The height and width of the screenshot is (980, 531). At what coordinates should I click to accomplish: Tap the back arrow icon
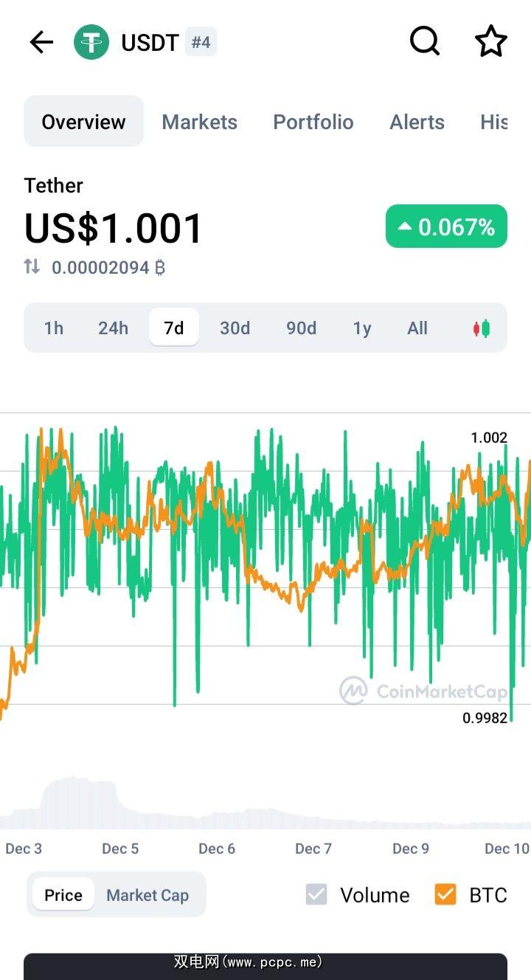[41, 42]
